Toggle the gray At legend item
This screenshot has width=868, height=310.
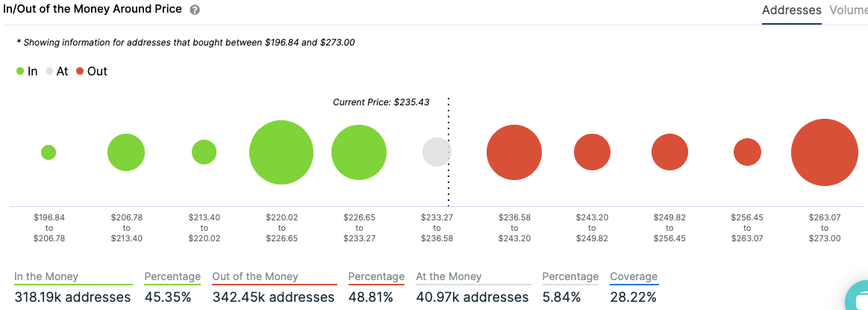[57, 72]
